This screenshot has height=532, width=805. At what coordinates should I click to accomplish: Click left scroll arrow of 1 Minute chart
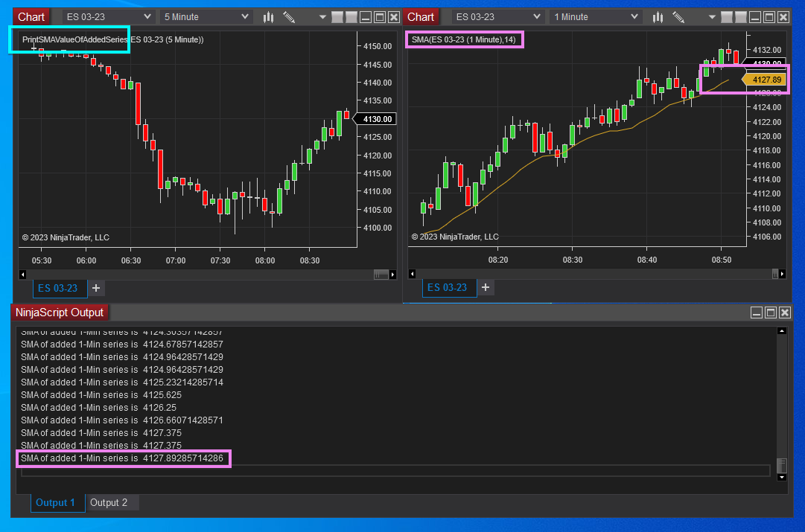[412, 274]
